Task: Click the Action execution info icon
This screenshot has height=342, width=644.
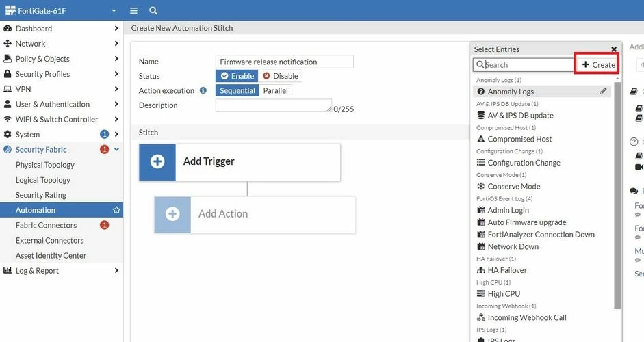Action: tap(203, 90)
